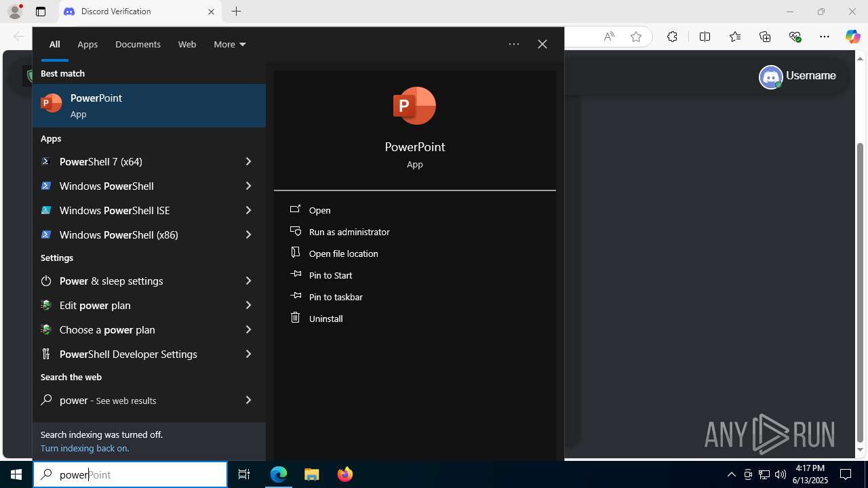Click the network icon in system tray
Image resolution: width=868 pixels, height=488 pixels.
[764, 474]
